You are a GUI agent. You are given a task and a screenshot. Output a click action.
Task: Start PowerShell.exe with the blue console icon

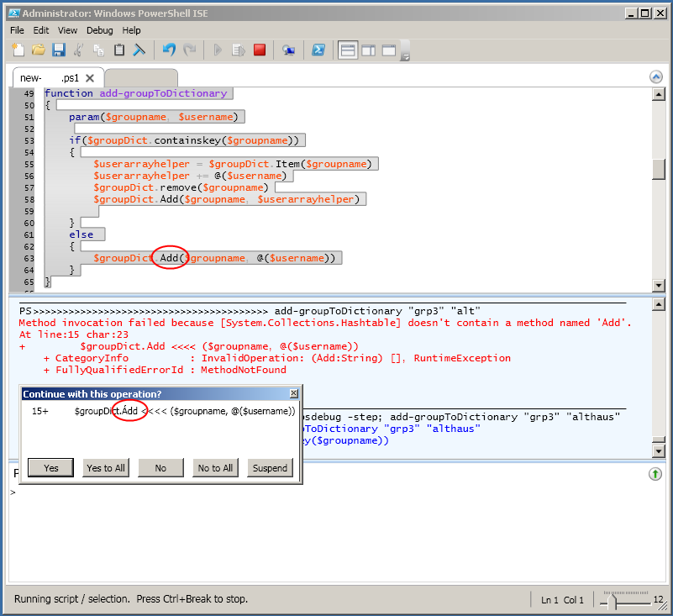[x=318, y=50]
